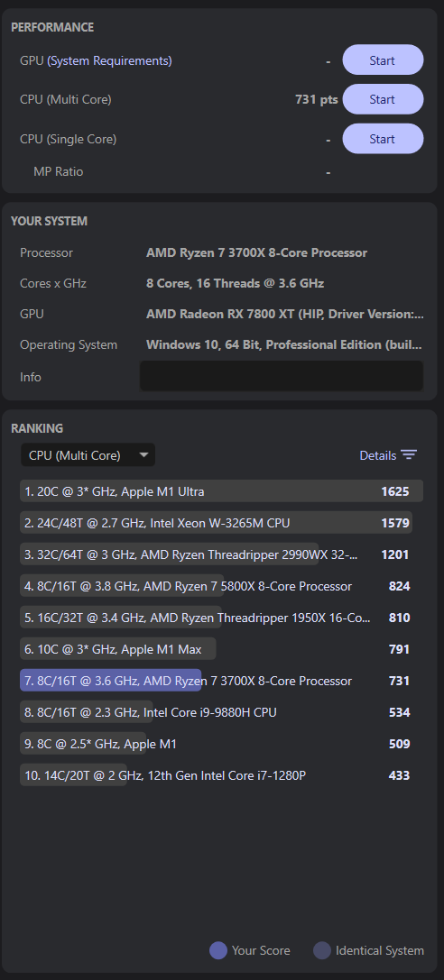Open the CPU (Multi Core) ranking dropdown

(88, 455)
